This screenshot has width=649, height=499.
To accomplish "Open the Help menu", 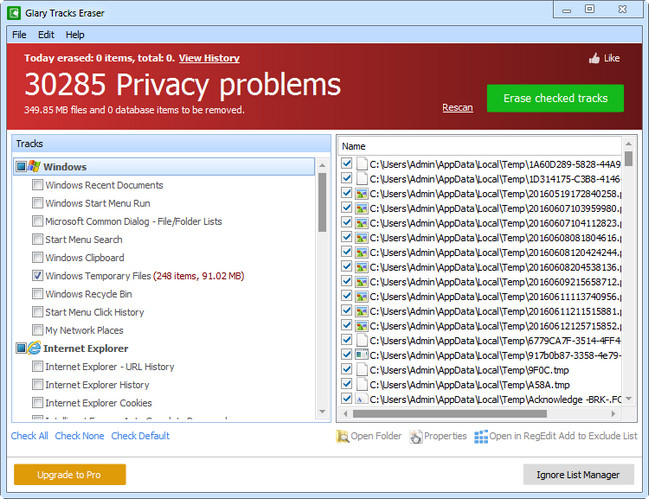I will 75,35.
